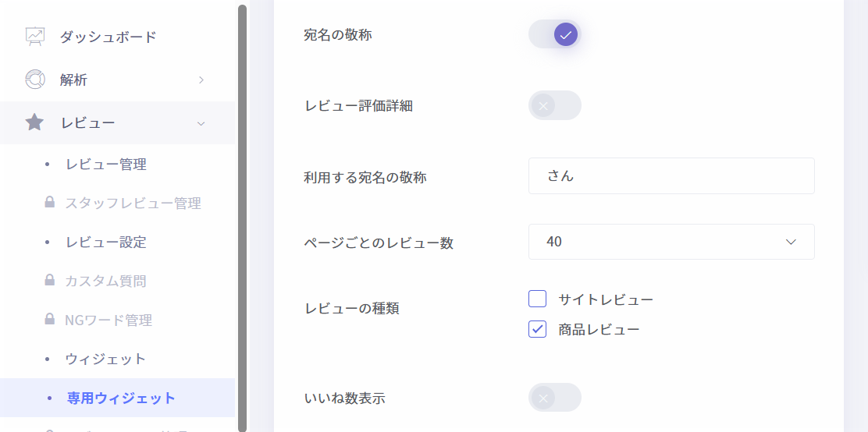
Task: Open the 専用ウィジェット menu item
Action: pos(121,398)
